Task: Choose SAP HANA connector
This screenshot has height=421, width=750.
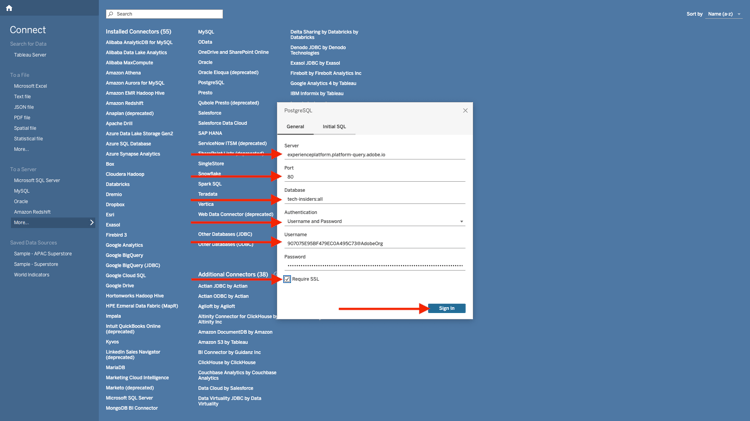Action: coord(210,133)
